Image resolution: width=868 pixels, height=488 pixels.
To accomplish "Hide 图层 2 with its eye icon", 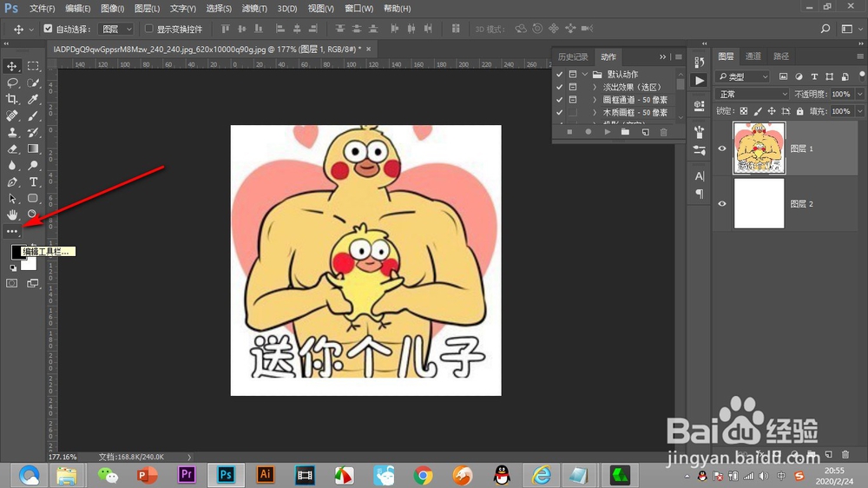I will [722, 204].
